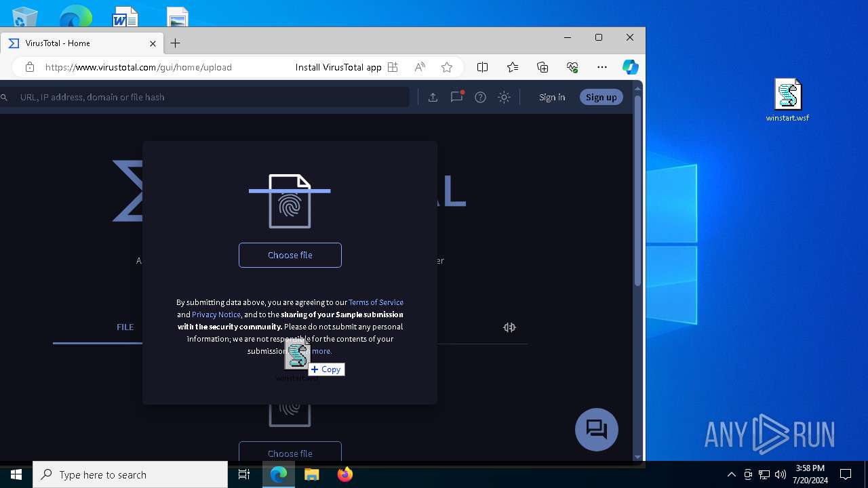Open the Windows Start menu

[x=16, y=474]
